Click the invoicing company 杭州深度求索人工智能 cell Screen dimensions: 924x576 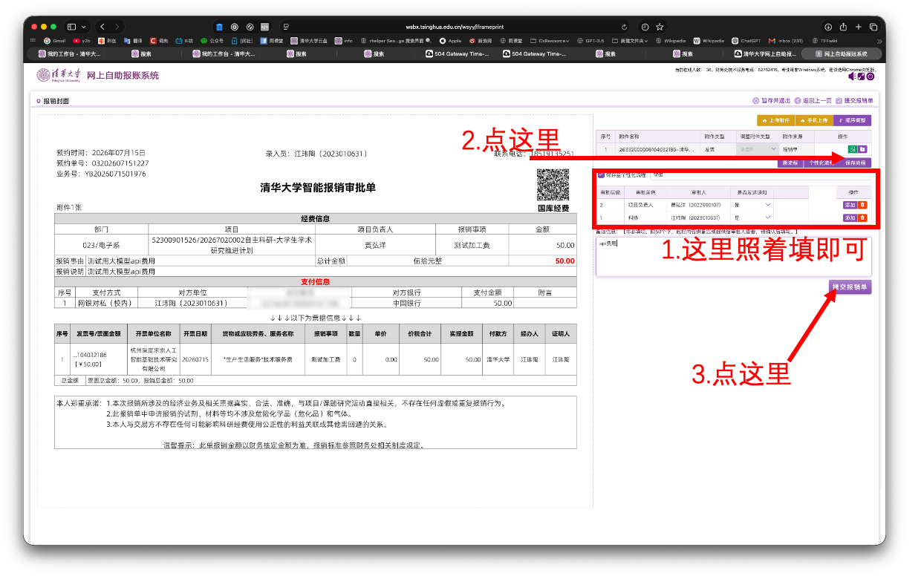pos(154,359)
